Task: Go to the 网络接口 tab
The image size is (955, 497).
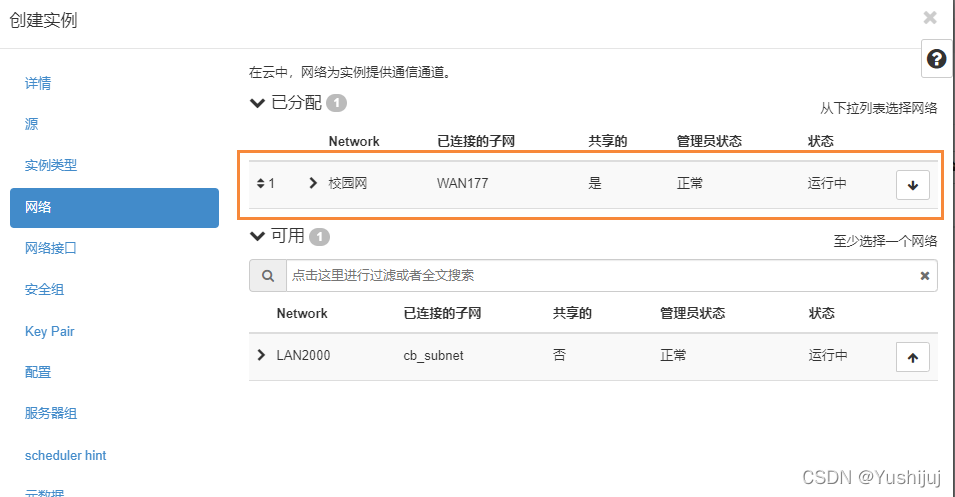Action: pos(51,248)
